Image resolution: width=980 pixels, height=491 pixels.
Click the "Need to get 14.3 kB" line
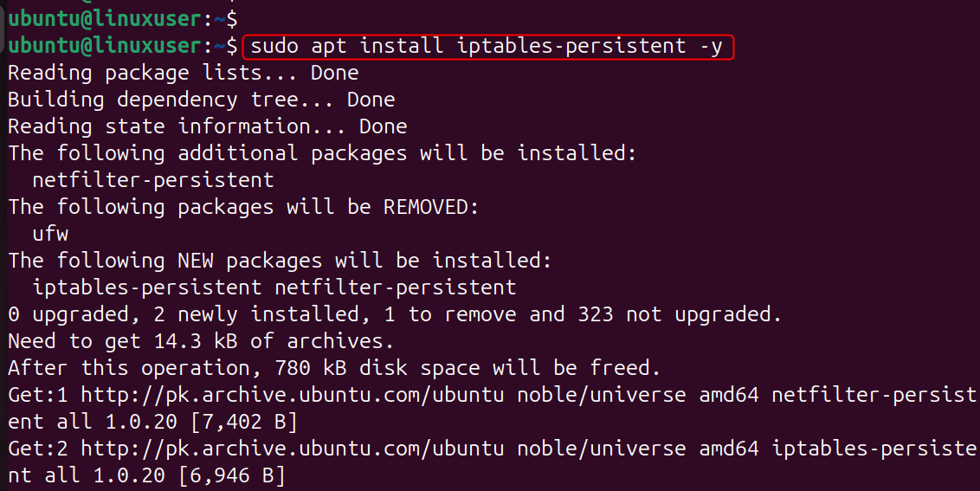coord(201,341)
